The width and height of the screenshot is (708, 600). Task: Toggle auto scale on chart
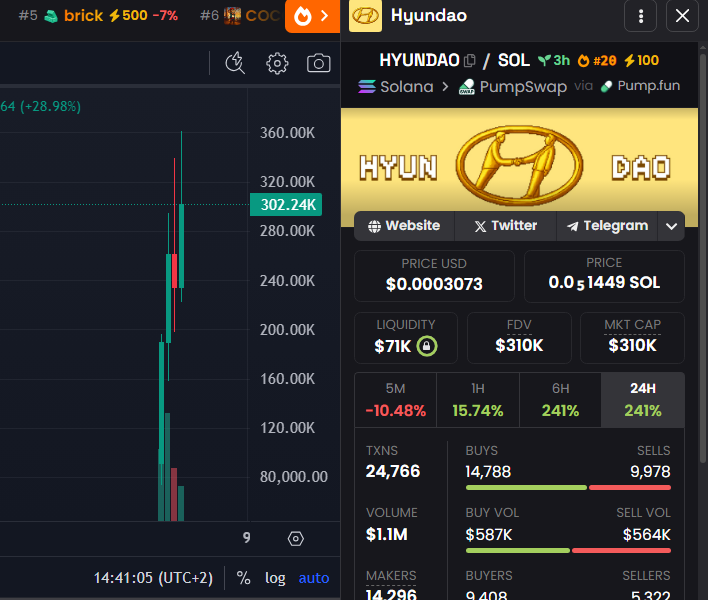coord(314,578)
